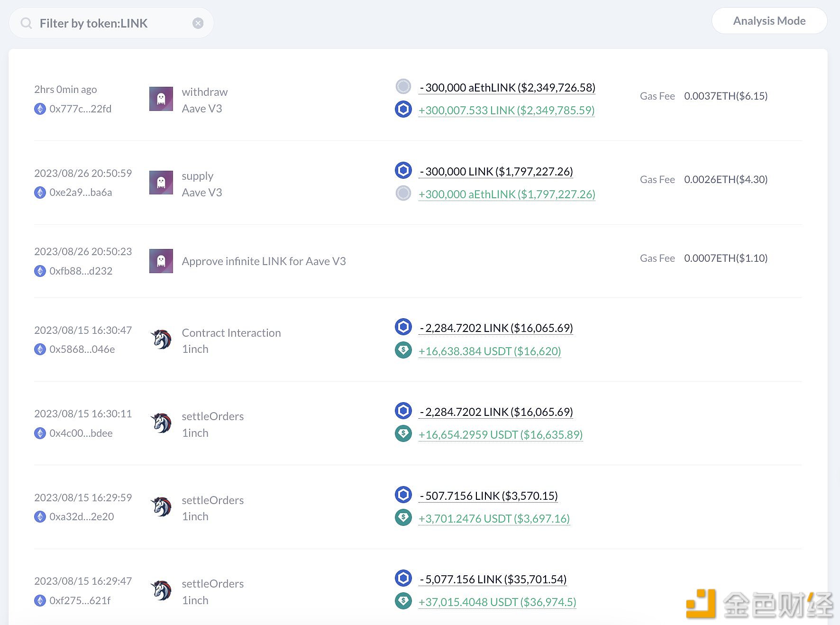Click 1inch icon for 16:29:47 settleOrders
Viewport: 840px width, 625px height.
pos(161,590)
